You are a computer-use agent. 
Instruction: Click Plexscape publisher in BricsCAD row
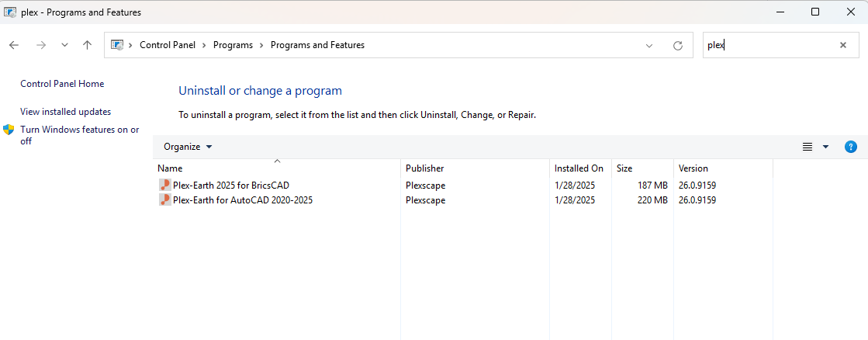425,186
